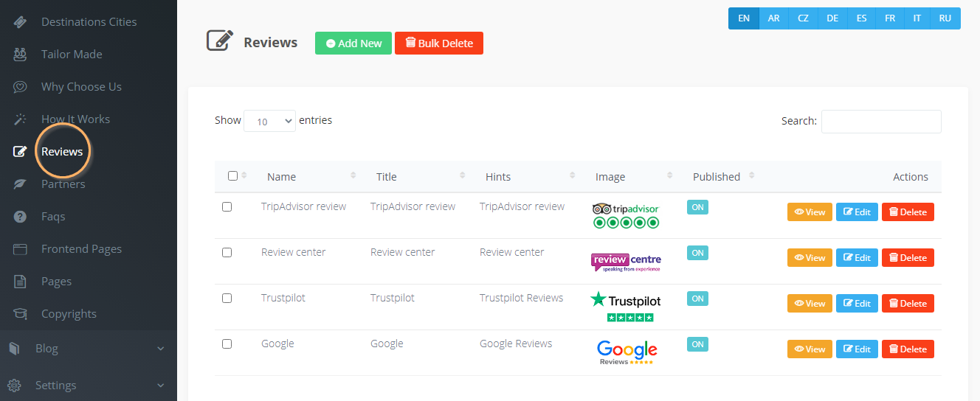Viewport: 980px width, 401px height.
Task: Click the Destinations Cities ticket icon
Action: click(20, 22)
